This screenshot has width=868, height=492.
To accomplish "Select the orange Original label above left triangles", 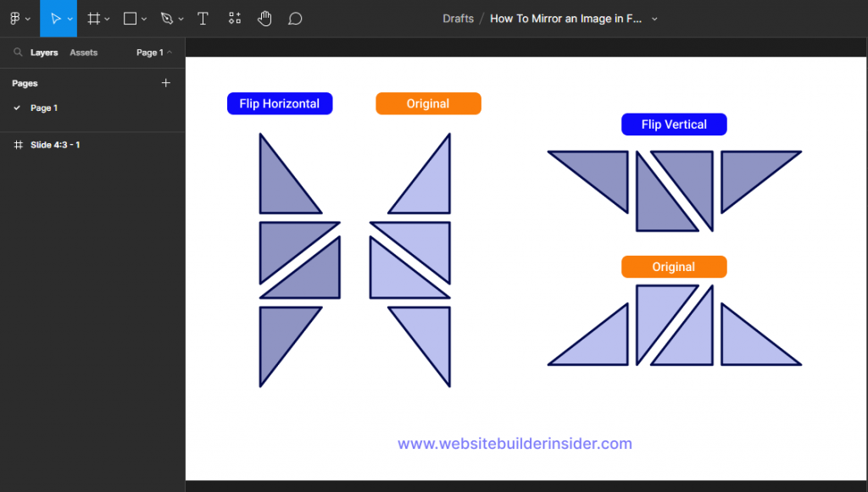I will [x=428, y=103].
